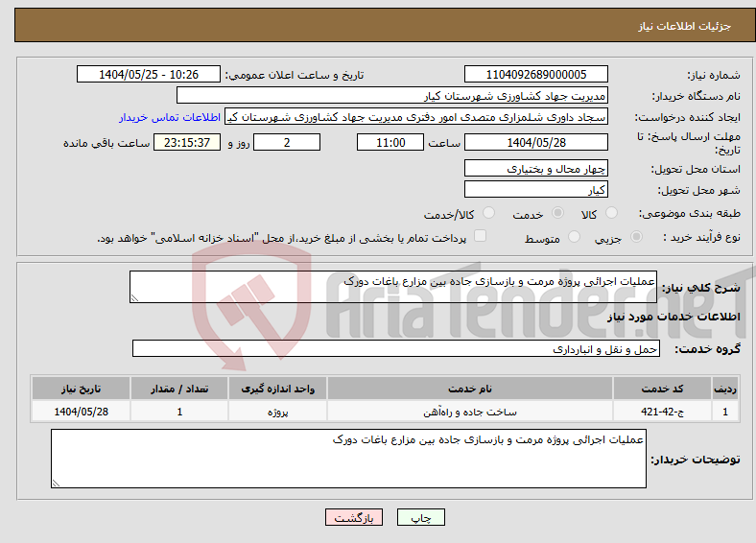Viewport: 756px width, 543px height.
Task: Click the کد خدمت column header
Action: [x=663, y=389]
